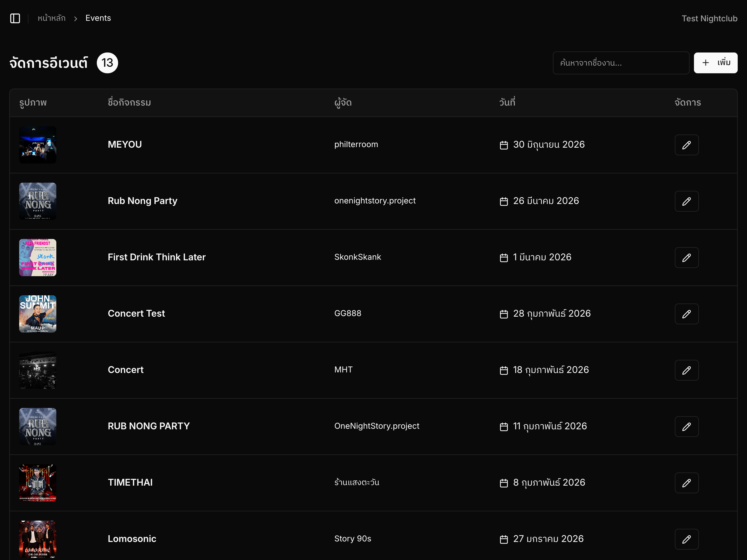Edit the Lomosonic event
Image resolution: width=747 pixels, height=560 pixels.
point(687,539)
